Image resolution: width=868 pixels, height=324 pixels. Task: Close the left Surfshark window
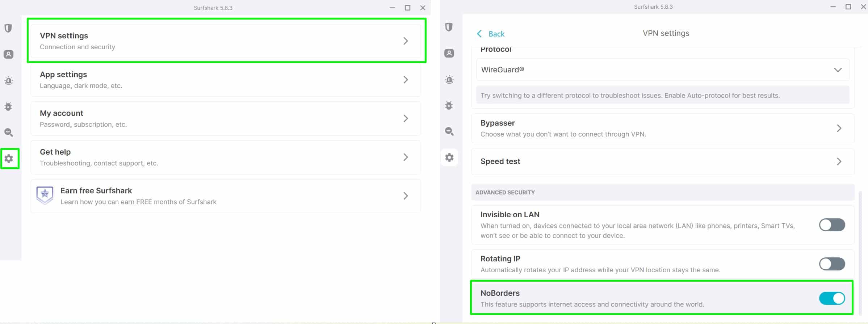pyautogui.click(x=423, y=8)
